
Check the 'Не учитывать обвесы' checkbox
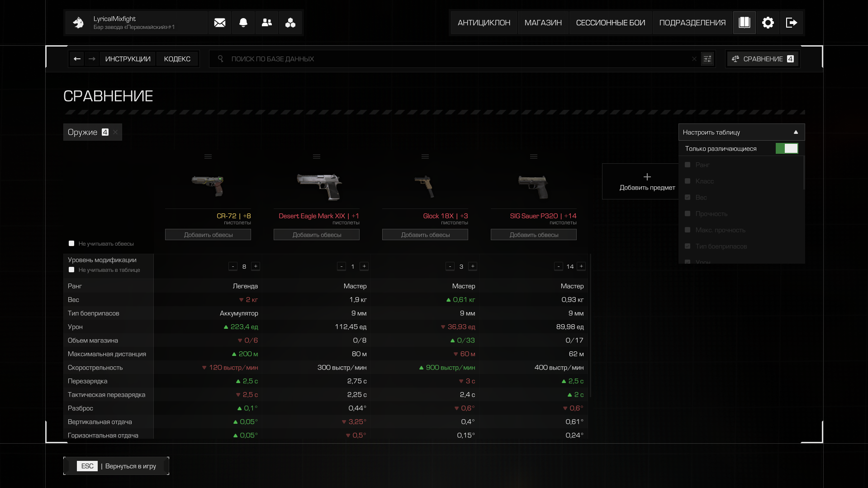[71, 243]
